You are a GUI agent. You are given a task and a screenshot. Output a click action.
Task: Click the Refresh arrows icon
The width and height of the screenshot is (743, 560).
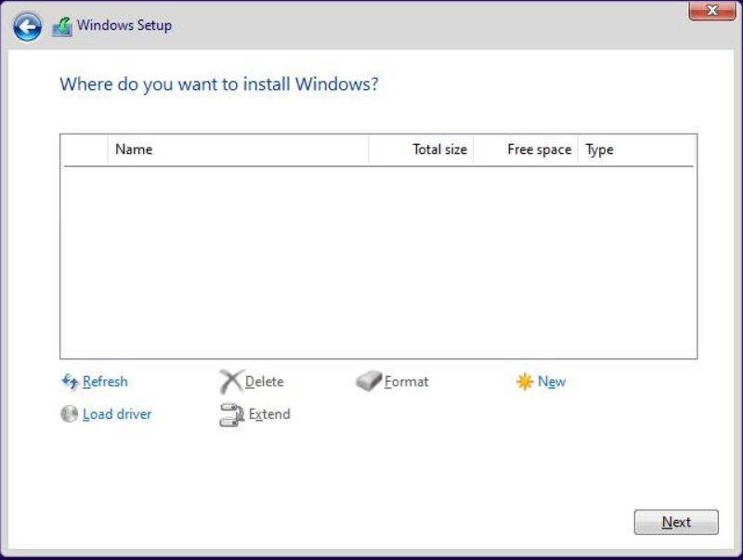[x=71, y=382]
